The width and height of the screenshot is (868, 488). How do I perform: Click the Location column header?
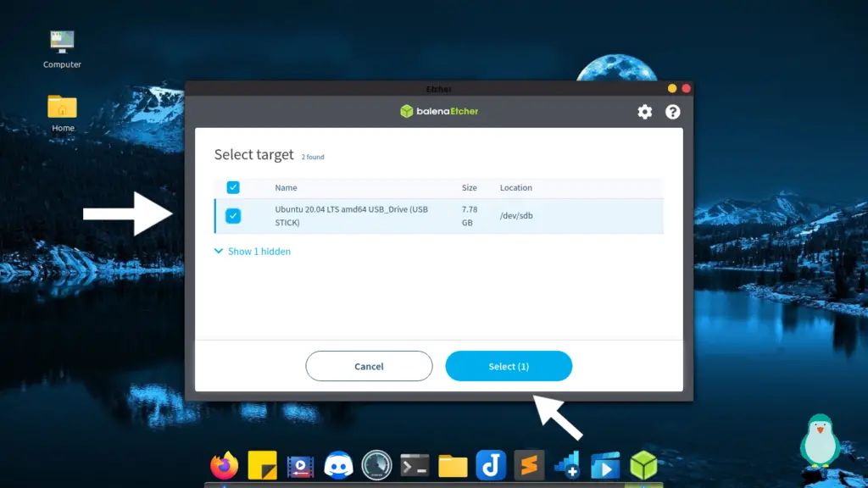516,187
